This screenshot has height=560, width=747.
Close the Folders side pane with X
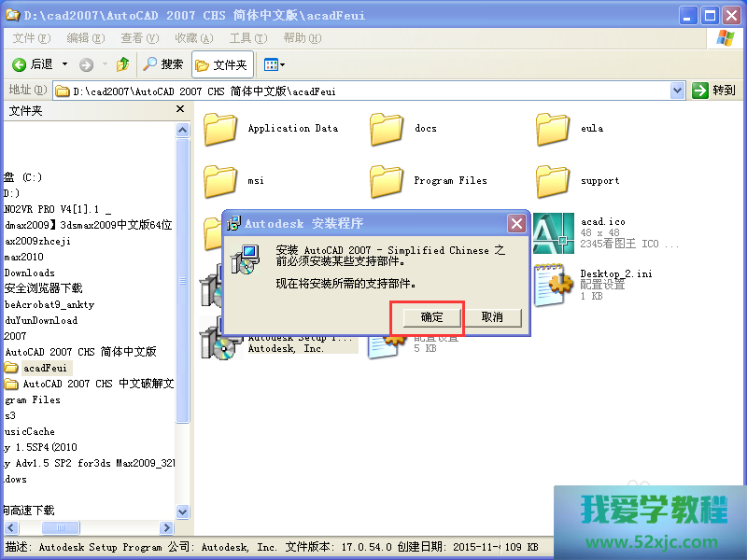pos(181,110)
